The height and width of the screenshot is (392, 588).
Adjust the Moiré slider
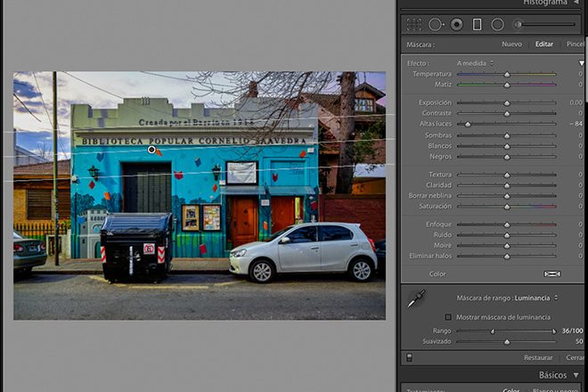[507, 246]
